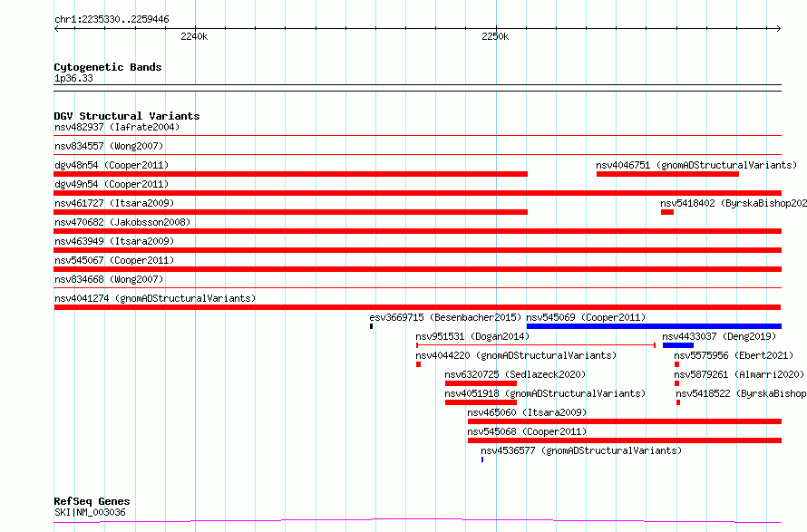
Task: Click the nsv4433037 (Deng2019) label
Action: point(719,336)
